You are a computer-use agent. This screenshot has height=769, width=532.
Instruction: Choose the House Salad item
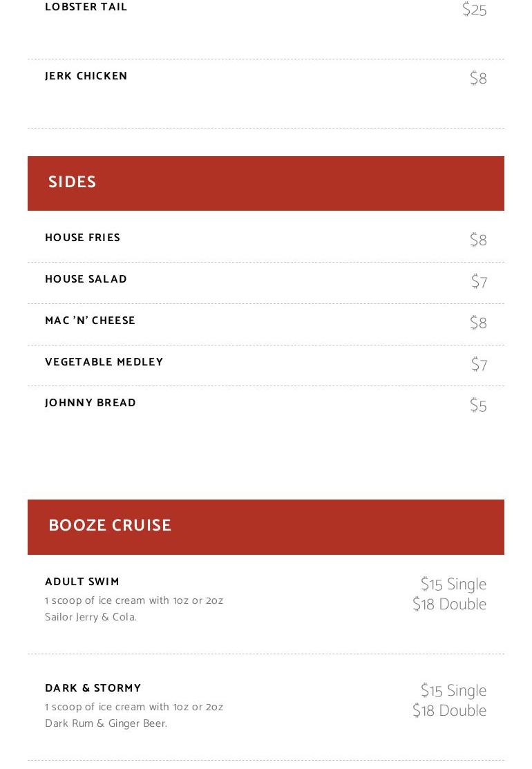pos(86,279)
